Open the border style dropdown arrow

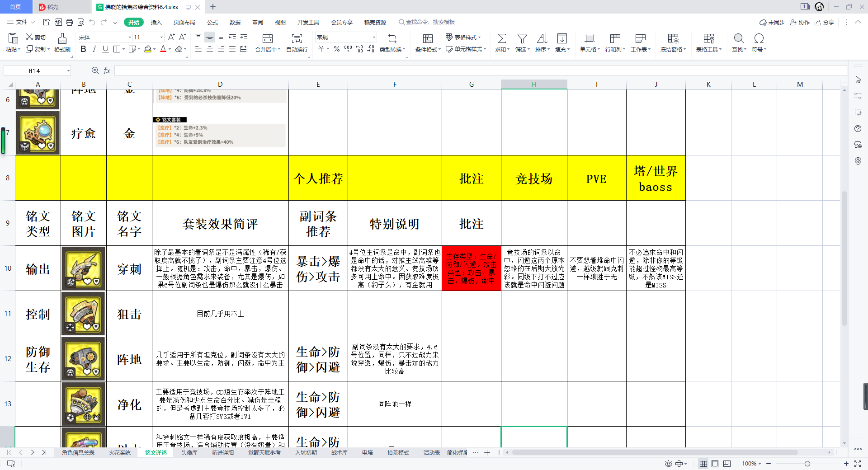click(x=124, y=49)
